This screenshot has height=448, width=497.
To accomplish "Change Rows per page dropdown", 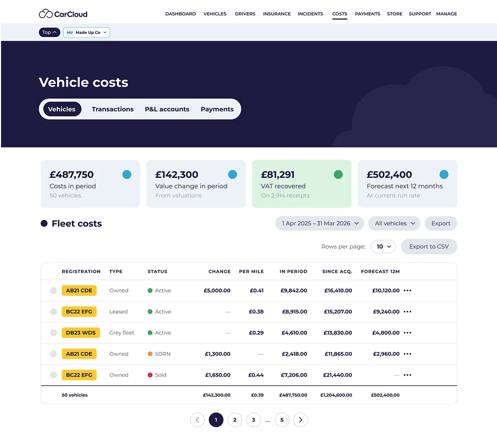I will coord(383,246).
